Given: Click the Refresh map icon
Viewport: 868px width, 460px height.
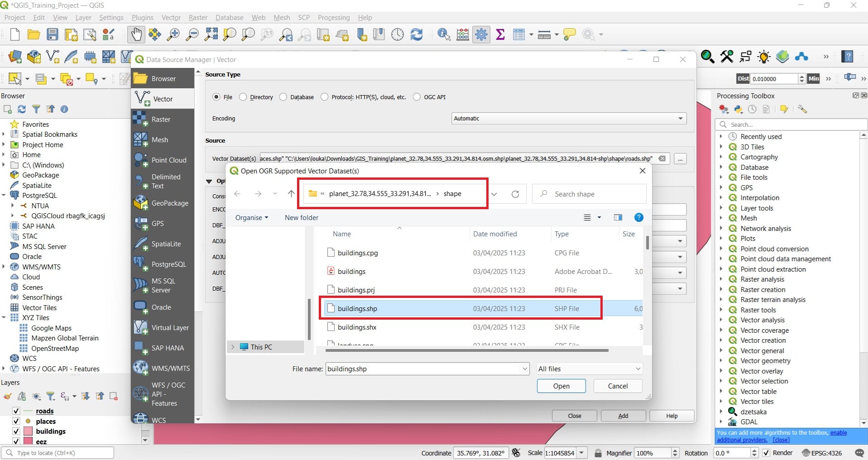Looking at the screenshot, I should (x=416, y=34).
